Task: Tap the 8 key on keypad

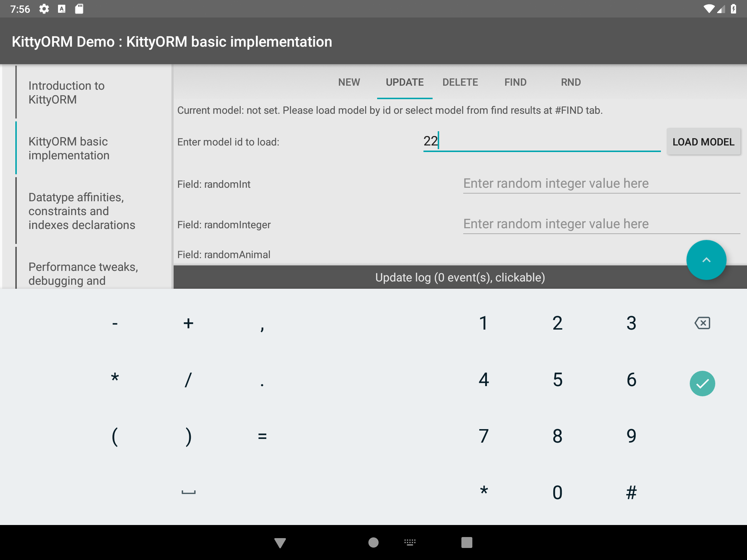Action: (557, 436)
